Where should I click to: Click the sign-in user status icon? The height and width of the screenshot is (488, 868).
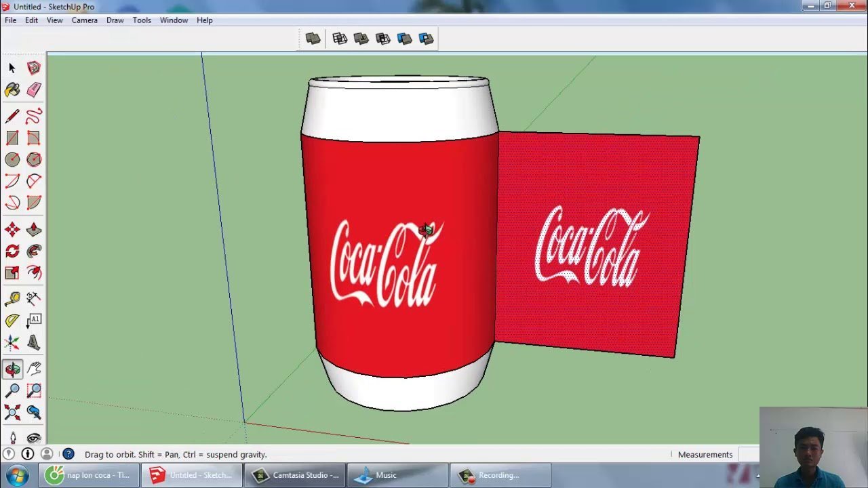pos(47,454)
